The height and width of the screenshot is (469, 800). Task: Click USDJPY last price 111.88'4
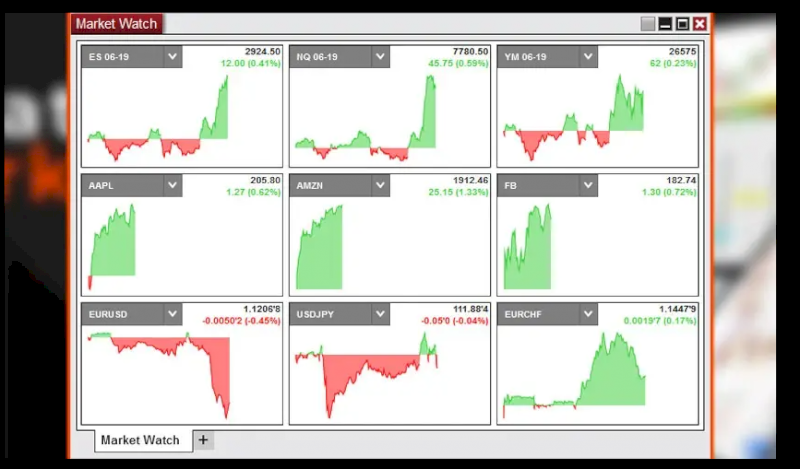(470, 309)
